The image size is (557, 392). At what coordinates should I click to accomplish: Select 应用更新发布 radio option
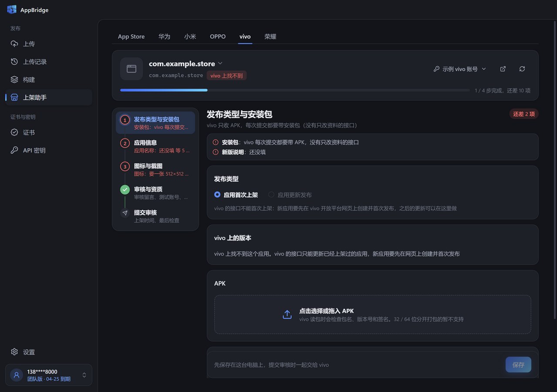coord(290,195)
